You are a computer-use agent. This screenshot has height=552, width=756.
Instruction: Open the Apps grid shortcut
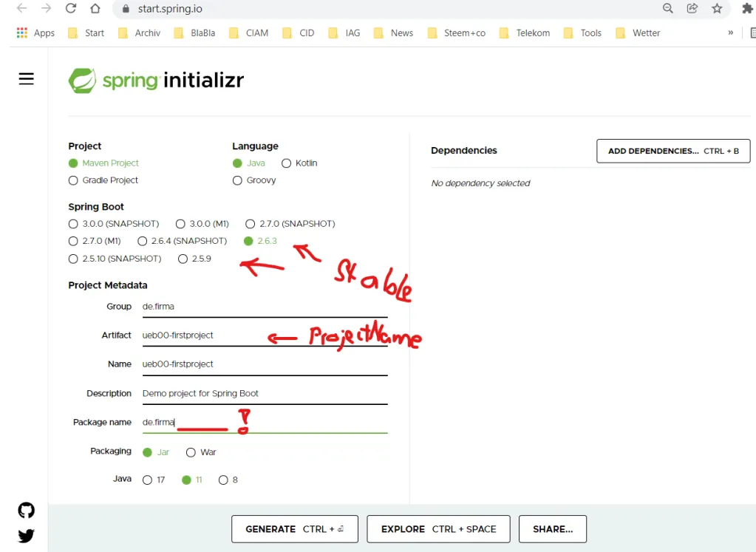click(35, 33)
